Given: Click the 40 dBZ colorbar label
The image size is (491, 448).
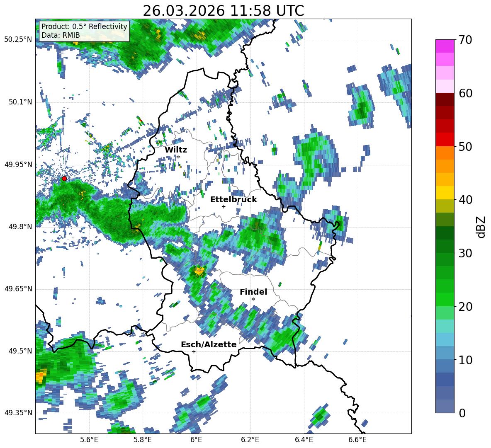Looking at the screenshot, I should (465, 200).
